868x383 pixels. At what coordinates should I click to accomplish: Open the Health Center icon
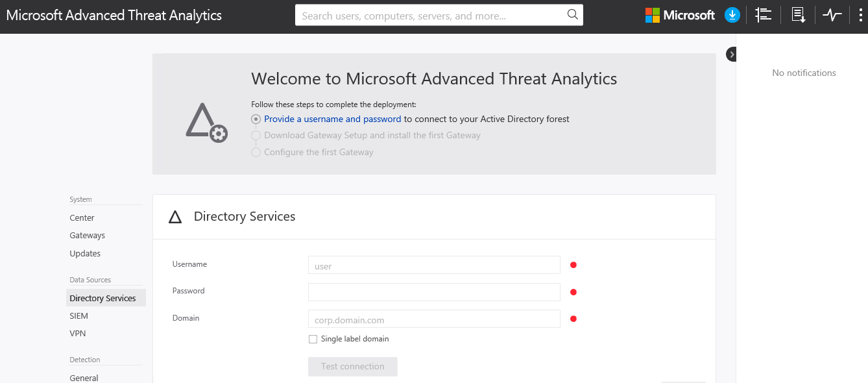(x=832, y=14)
